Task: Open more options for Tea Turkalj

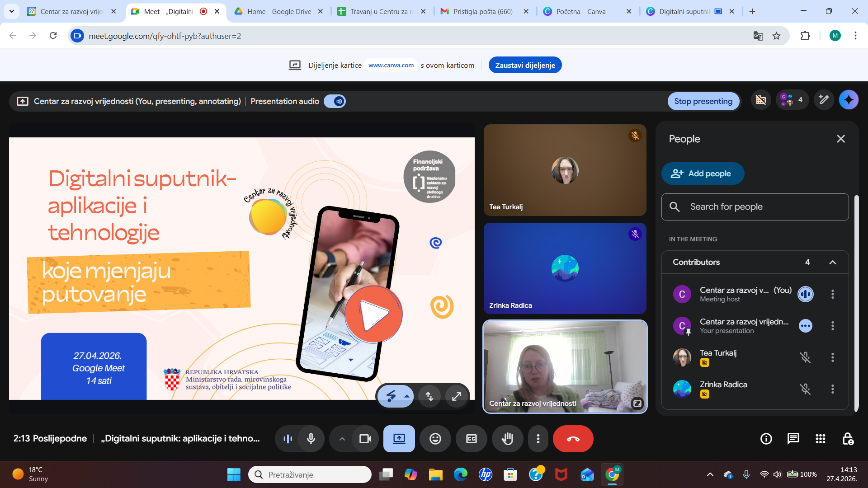Action: 832,357
